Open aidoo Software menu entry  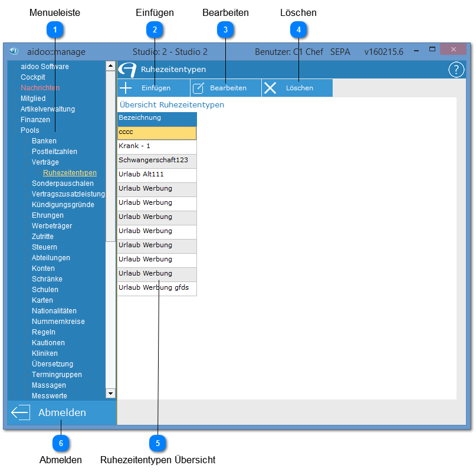[x=45, y=67]
